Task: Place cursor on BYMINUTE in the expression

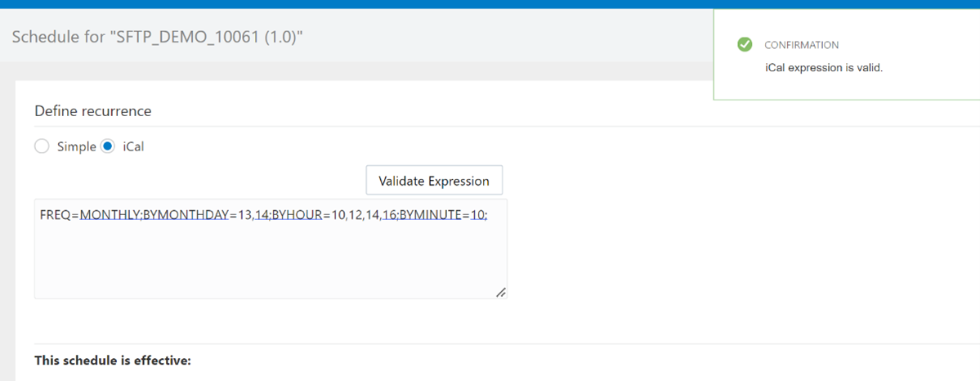Action: coord(431,214)
